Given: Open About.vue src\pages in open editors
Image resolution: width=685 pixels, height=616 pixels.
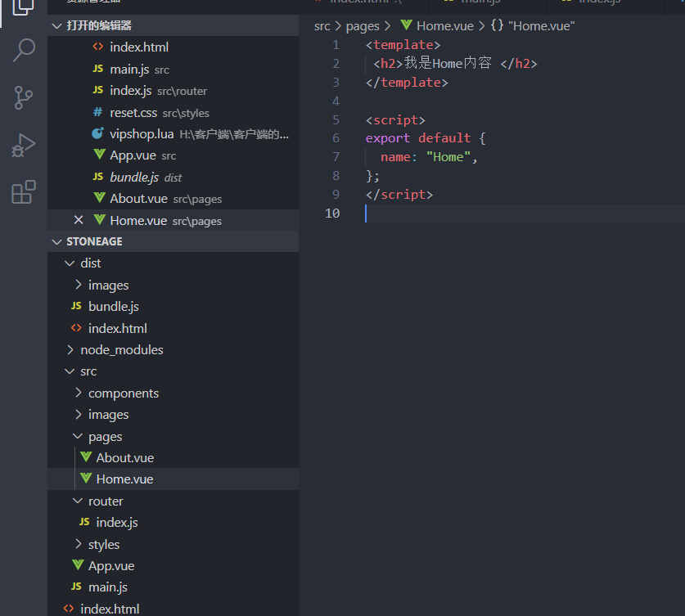Looking at the screenshot, I should 173,199.
